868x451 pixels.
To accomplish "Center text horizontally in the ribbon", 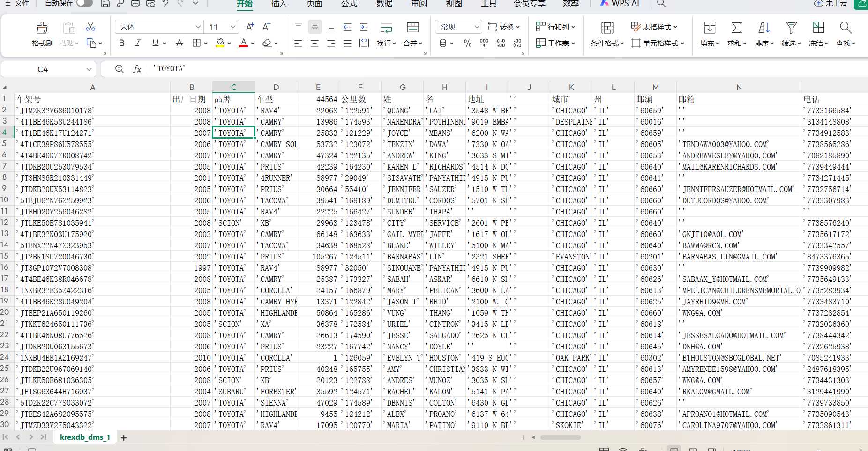I will [314, 43].
